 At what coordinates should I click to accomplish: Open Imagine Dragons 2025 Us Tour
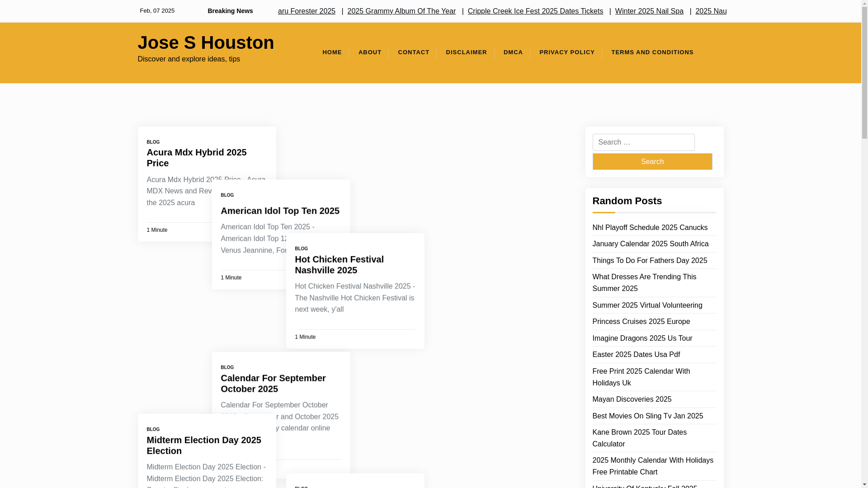642,338
